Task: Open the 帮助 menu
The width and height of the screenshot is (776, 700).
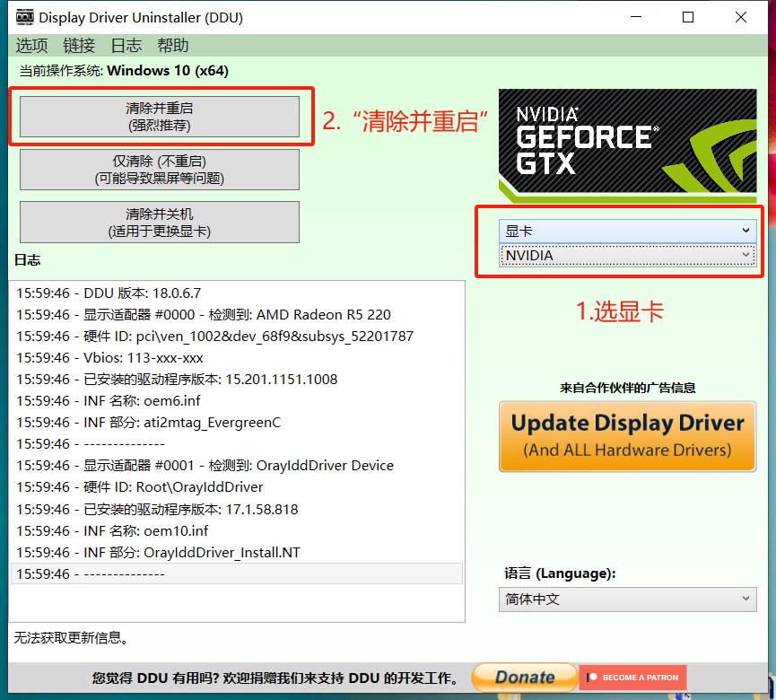Action: pyautogui.click(x=173, y=46)
